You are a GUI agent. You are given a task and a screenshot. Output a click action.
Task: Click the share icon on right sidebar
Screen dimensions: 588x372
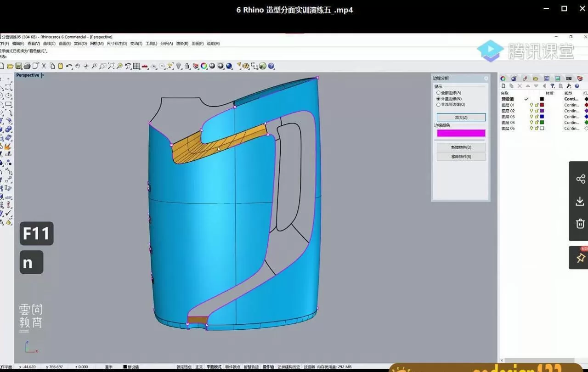coord(580,179)
